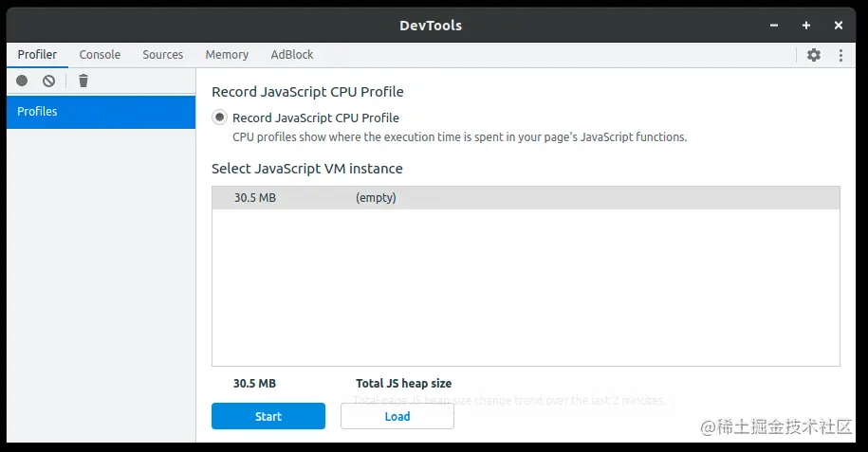Viewport: 868px width, 452px height.
Task: Click the blue Start button
Action: point(268,416)
